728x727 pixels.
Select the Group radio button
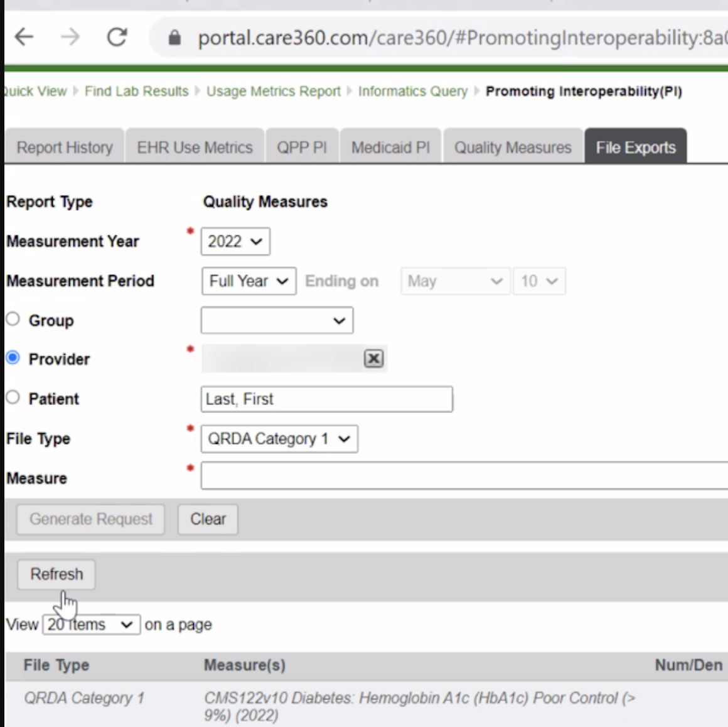13,319
